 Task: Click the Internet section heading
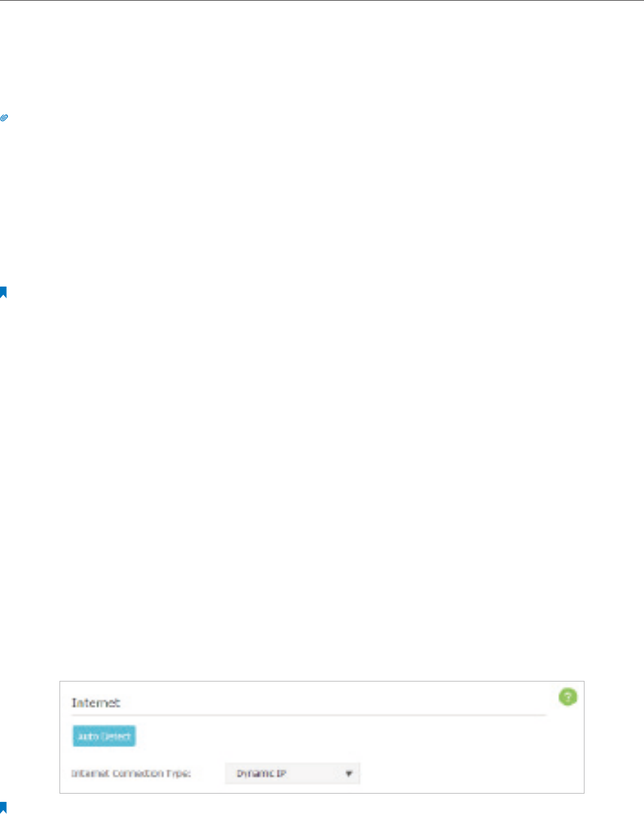[x=96, y=703]
